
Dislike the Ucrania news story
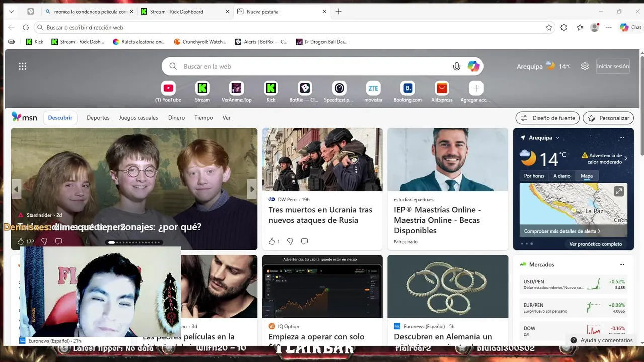(290, 241)
